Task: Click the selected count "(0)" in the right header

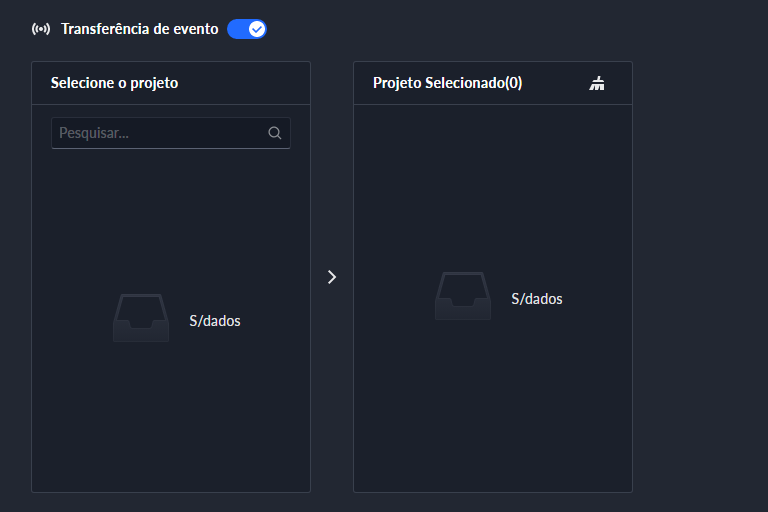Action: [x=513, y=83]
